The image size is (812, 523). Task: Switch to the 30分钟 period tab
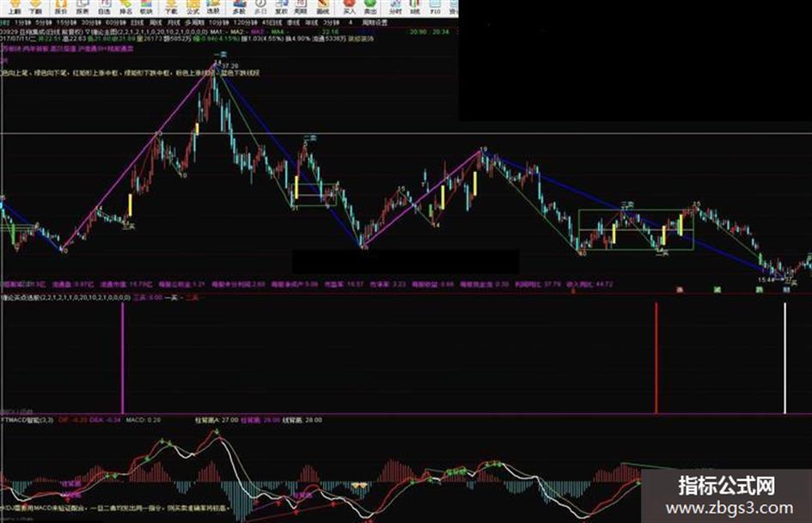pyautogui.click(x=91, y=23)
